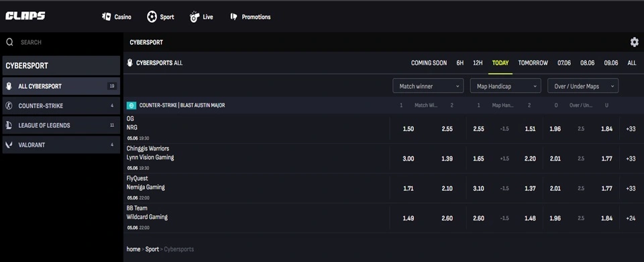Screen dimensions: 644x262
Task: Open the OG vs NRG match
Action: 256,129
